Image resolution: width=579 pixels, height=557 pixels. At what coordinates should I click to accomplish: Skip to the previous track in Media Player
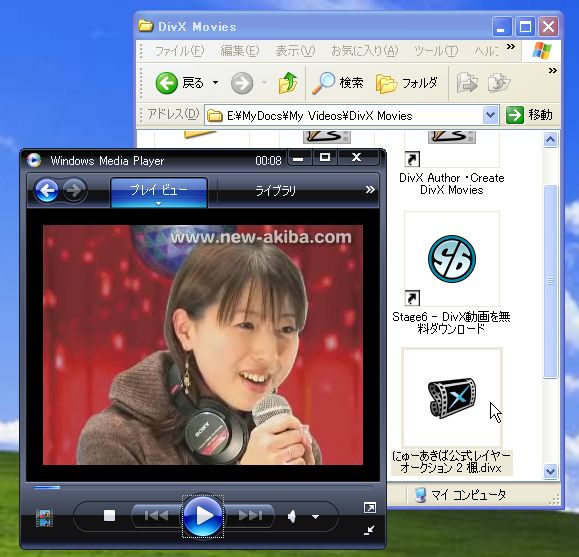(x=157, y=515)
